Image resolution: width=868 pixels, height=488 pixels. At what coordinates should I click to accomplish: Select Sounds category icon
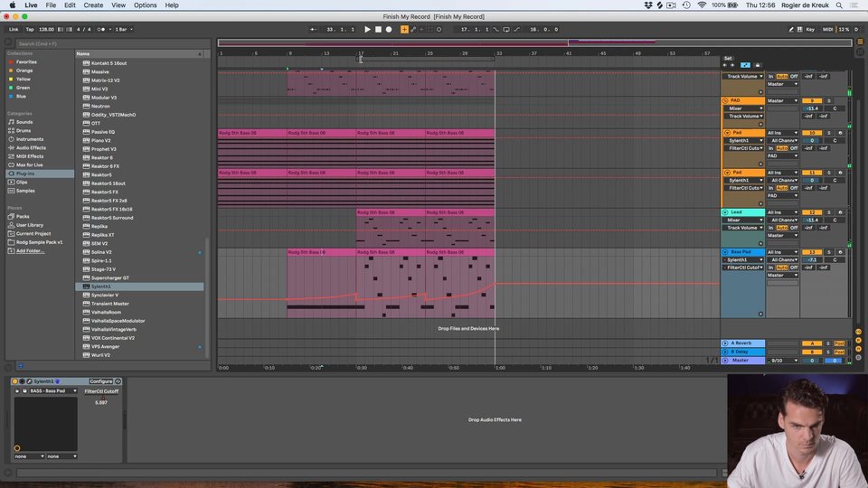[11, 122]
